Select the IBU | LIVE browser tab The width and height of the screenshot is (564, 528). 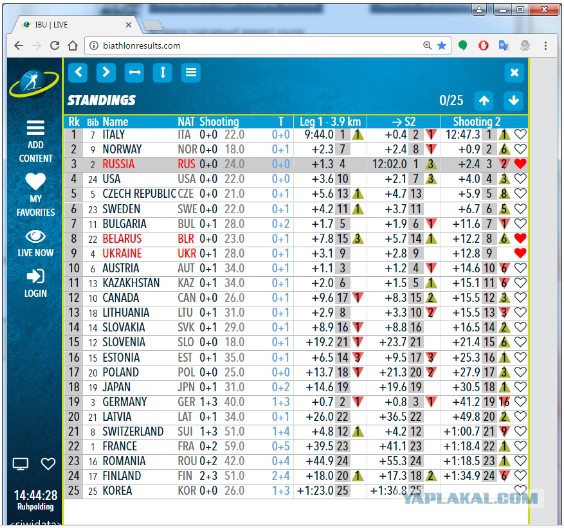click(74, 25)
